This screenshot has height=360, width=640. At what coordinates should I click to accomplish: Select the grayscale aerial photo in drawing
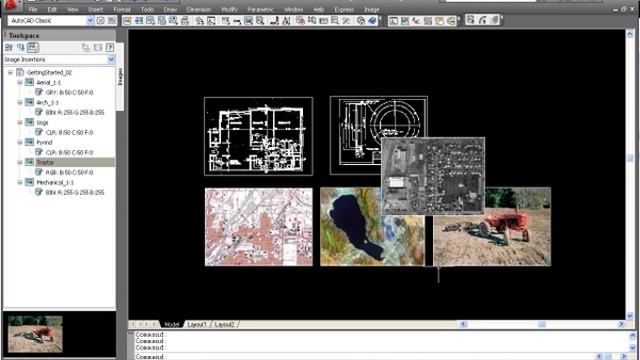pyautogui.click(x=433, y=176)
